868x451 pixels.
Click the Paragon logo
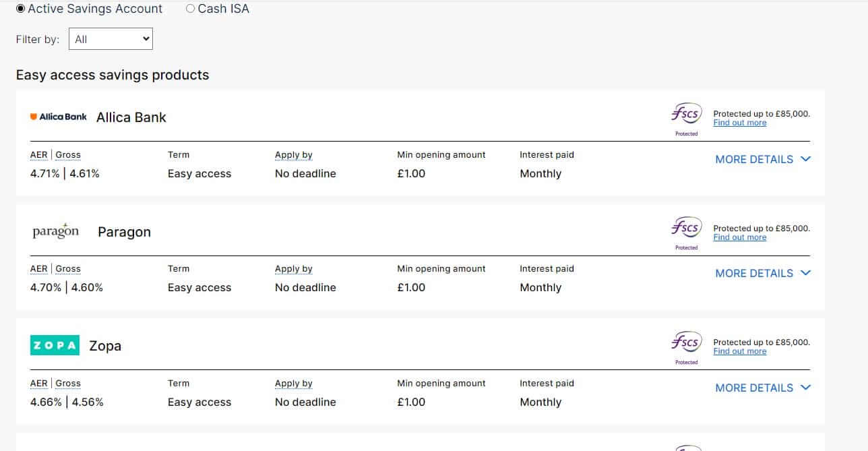point(55,231)
